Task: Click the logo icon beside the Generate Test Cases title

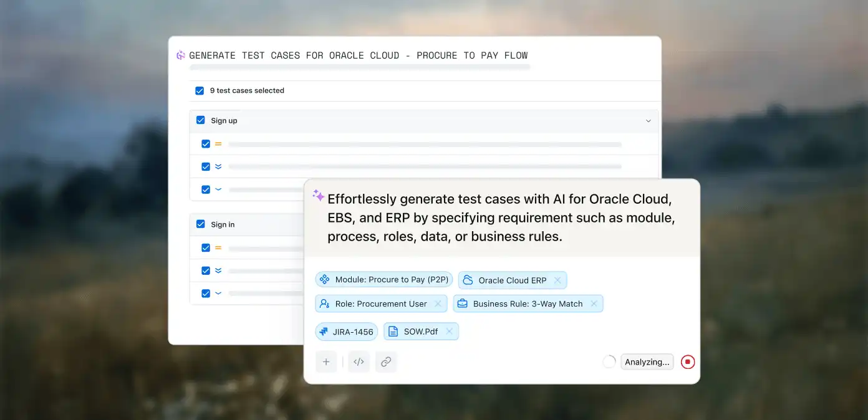Action: pos(181,55)
